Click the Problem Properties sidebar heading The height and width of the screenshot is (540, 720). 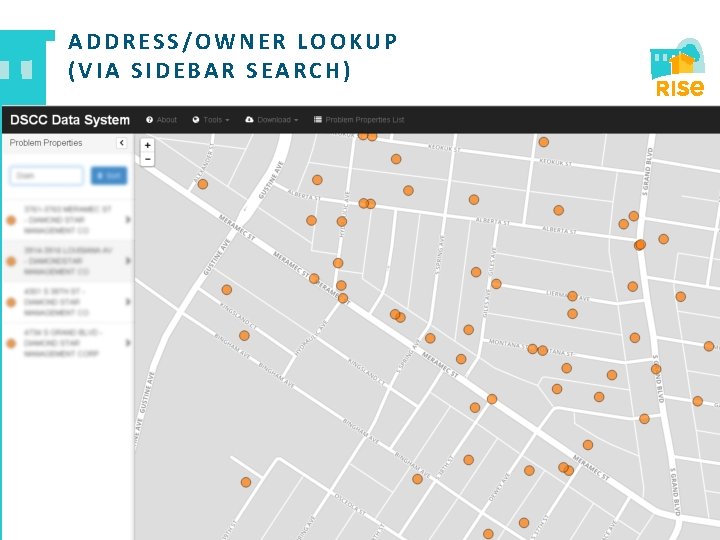coord(46,143)
